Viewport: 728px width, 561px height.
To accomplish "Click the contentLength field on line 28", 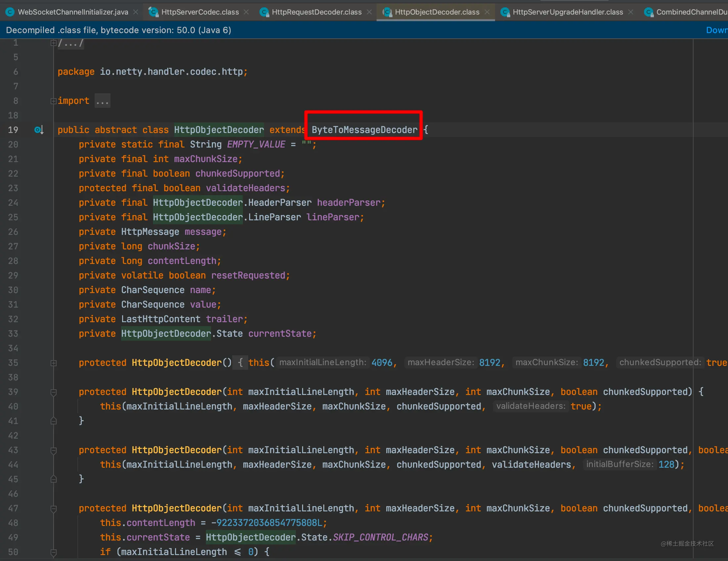I will (182, 261).
